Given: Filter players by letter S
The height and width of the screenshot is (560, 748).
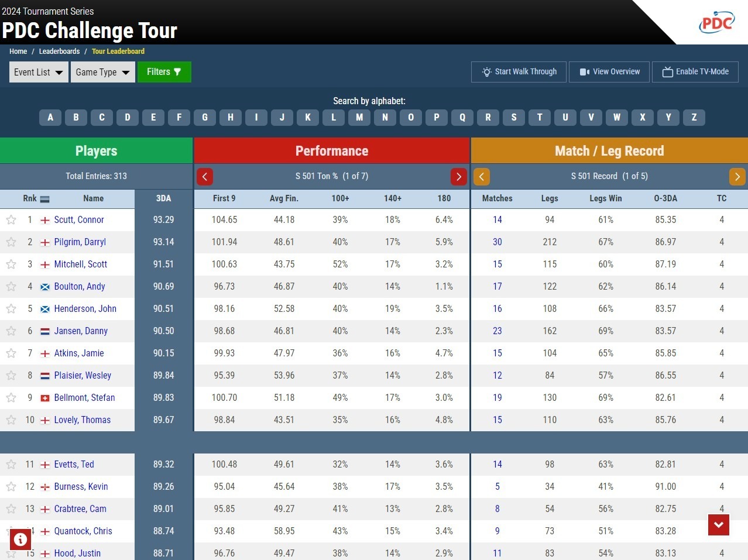Looking at the screenshot, I should click(514, 117).
